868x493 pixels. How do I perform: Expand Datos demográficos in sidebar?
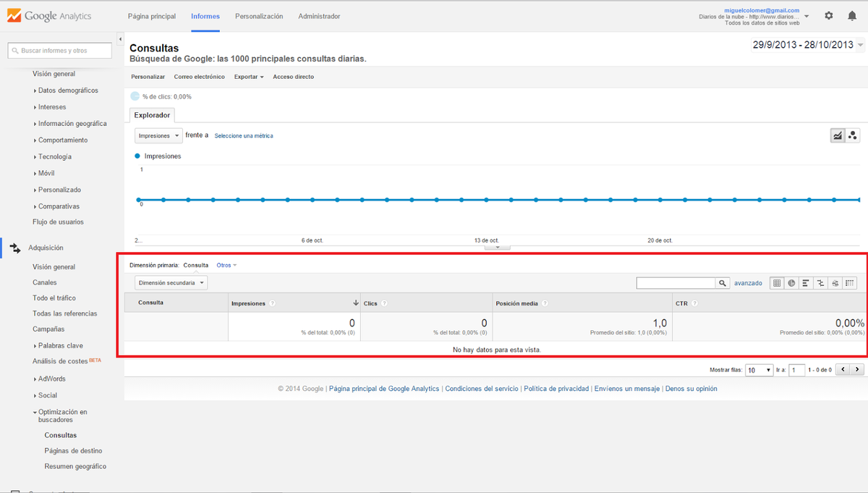67,90
